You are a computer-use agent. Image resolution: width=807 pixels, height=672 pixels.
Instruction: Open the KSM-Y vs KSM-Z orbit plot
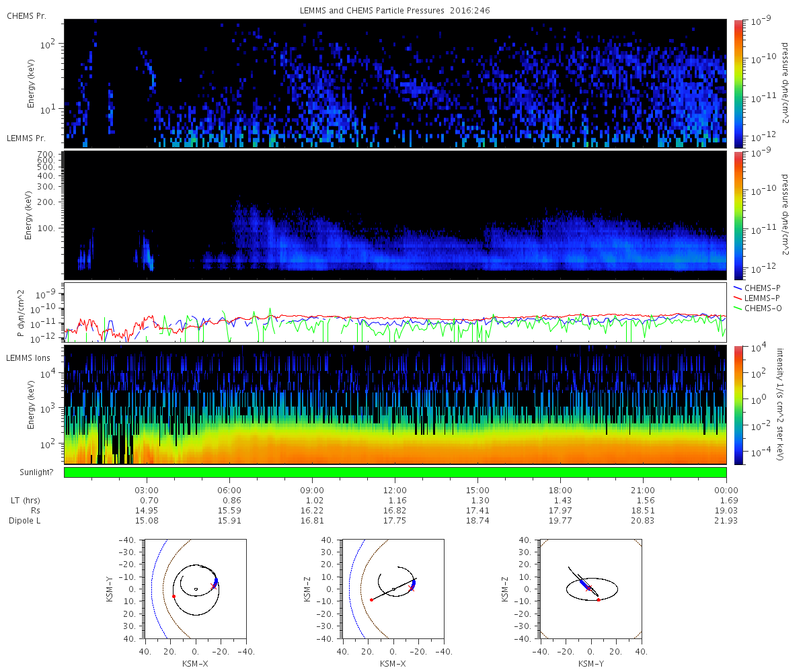[x=590, y=589]
